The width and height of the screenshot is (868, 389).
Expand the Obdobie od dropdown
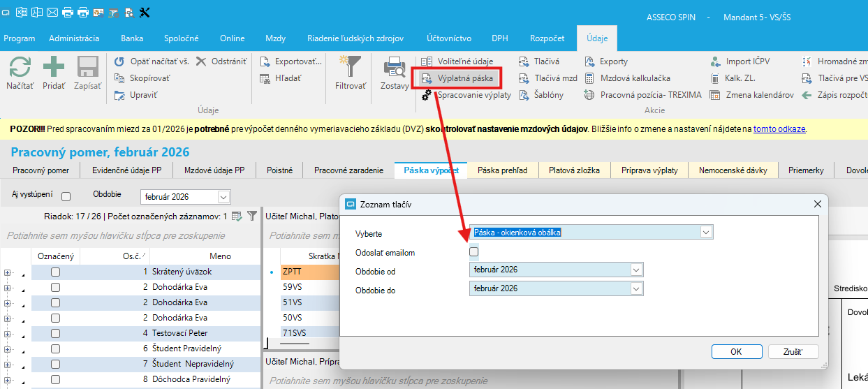click(635, 270)
